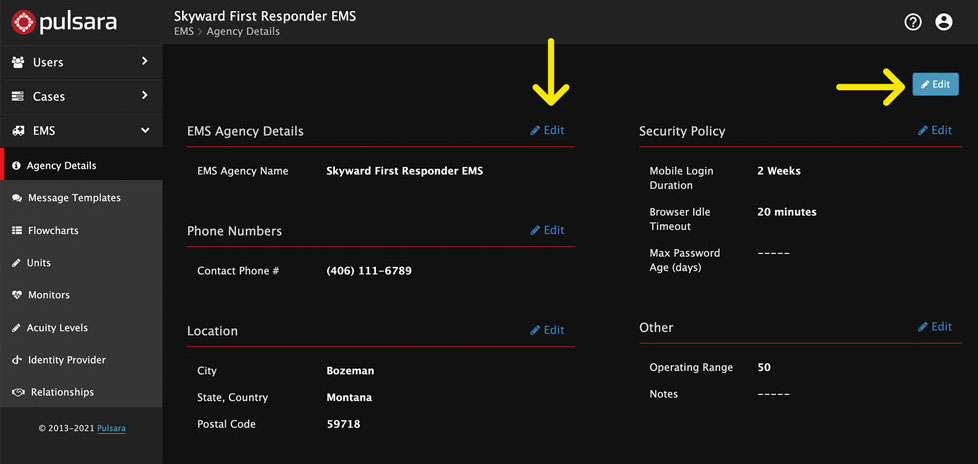978x464 pixels.
Task: Select Agency Details in the sidebar
Action: (x=81, y=166)
